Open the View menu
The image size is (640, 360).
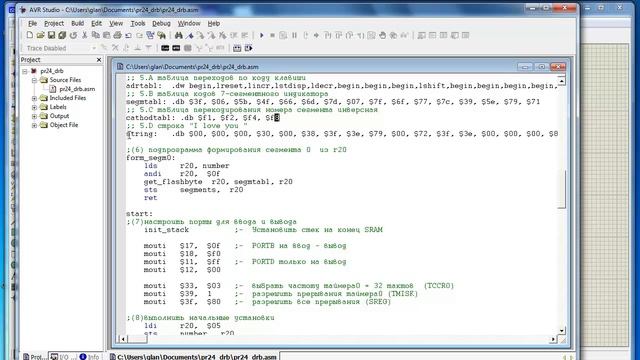[x=116, y=23]
